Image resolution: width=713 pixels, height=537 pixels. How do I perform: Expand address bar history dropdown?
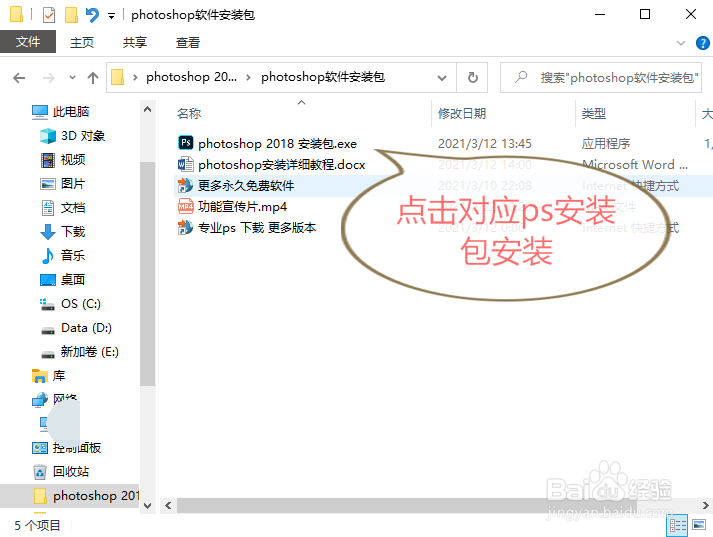[442, 78]
